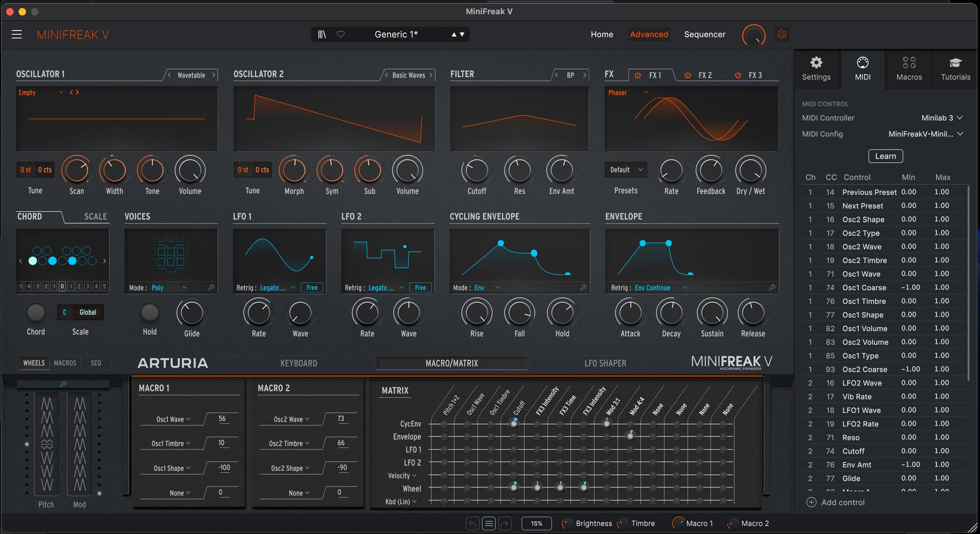Toggle LFO 2 Free button
Viewport: 980px width, 534px height.
[x=420, y=287]
